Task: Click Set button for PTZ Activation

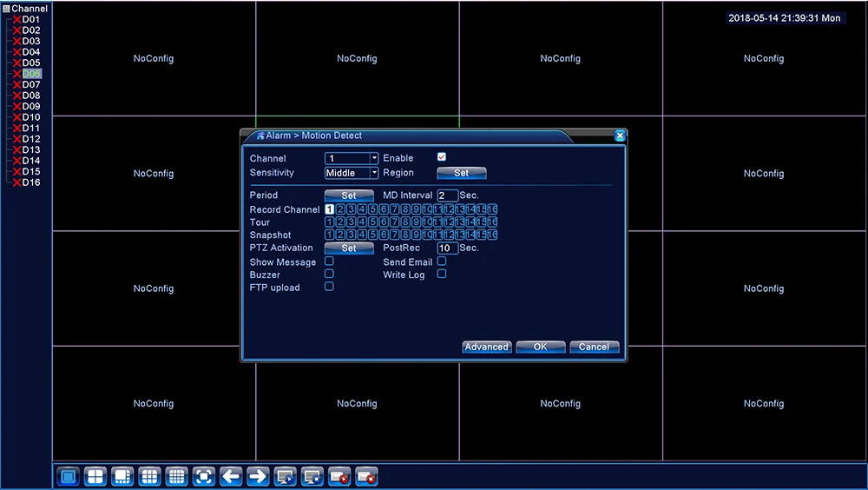Action: [x=349, y=248]
